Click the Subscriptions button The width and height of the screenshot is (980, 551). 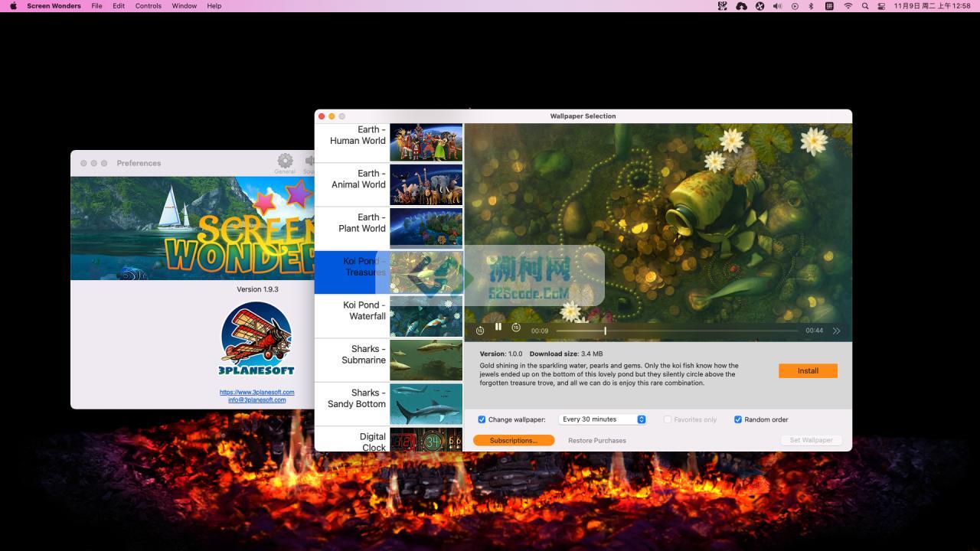(514, 440)
